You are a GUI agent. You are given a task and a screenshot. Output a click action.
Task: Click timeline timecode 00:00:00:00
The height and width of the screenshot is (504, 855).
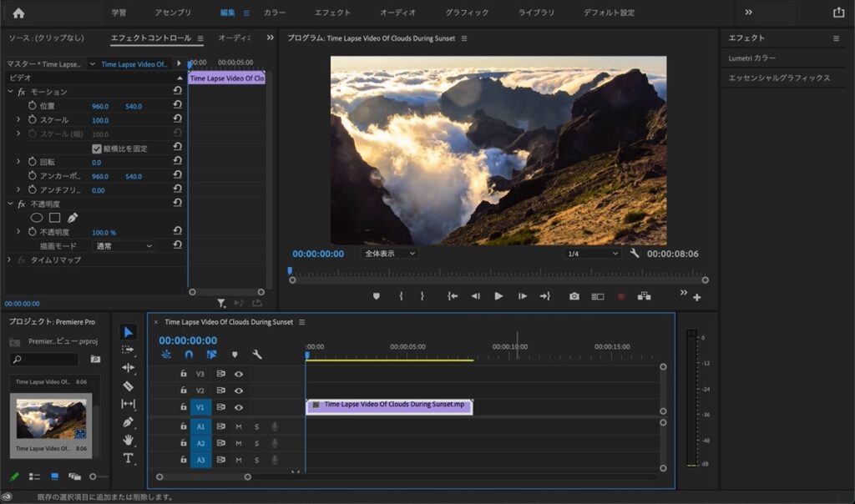pos(188,340)
